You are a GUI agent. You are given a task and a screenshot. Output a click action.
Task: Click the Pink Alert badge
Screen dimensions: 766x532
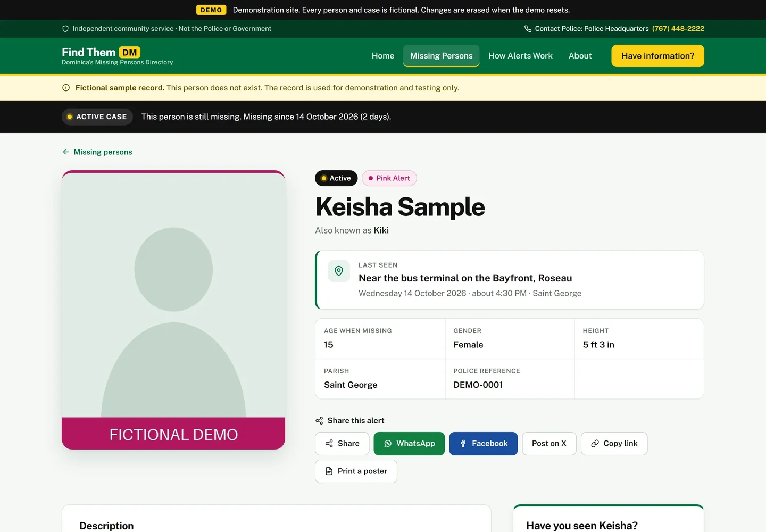389,178
